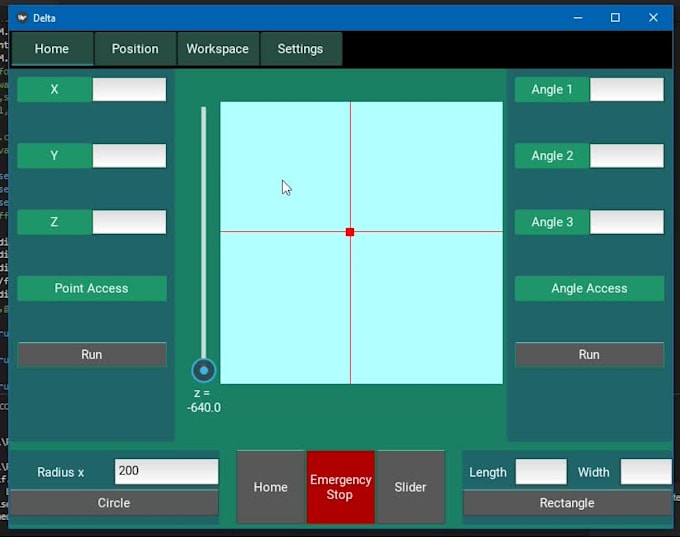Image resolution: width=680 pixels, height=537 pixels.
Task: Focus the Width input field
Action: [646, 472]
